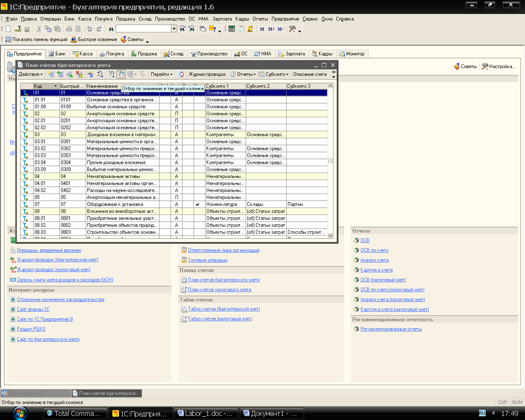
Task: Expand the Код column sort dropdown arrow
Action: 56,86
